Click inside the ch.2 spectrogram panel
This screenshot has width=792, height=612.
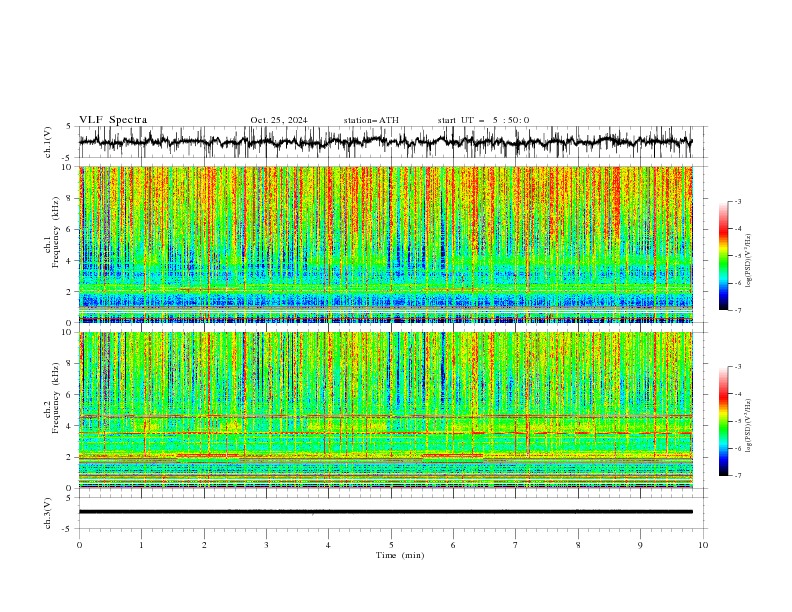click(386, 410)
